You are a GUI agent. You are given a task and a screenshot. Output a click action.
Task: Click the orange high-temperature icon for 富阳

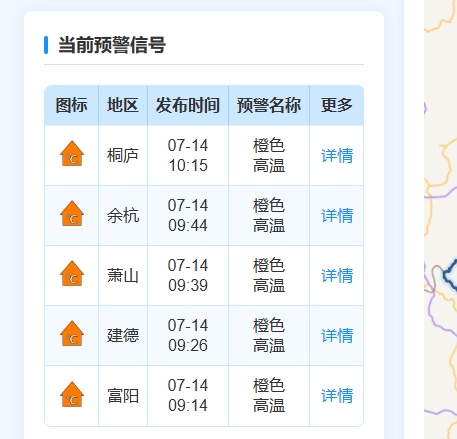[x=72, y=394]
